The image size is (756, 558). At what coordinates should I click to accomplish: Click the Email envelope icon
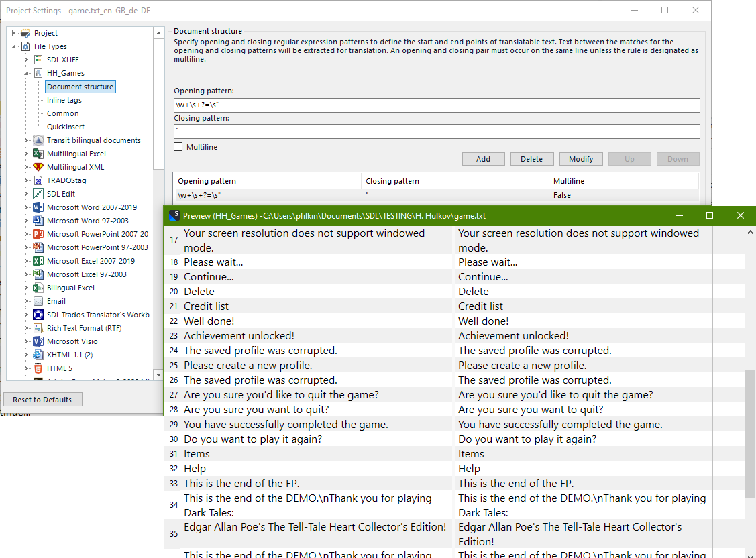(x=39, y=301)
